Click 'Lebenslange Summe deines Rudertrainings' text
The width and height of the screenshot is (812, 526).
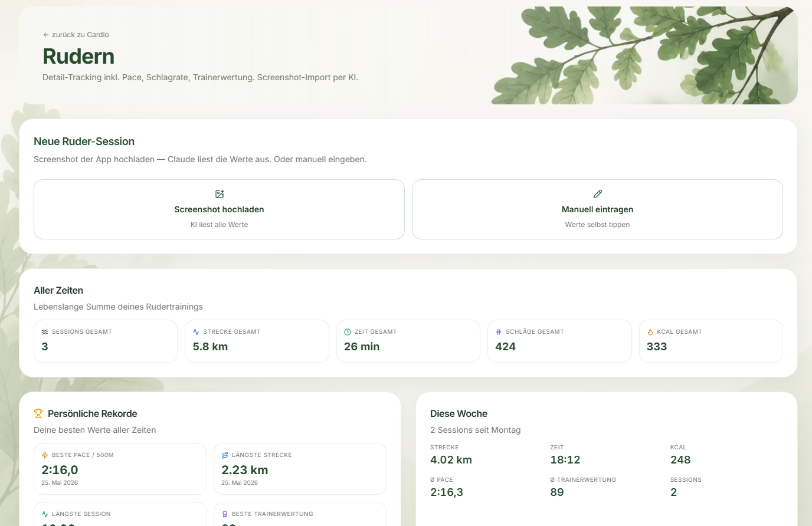point(118,307)
